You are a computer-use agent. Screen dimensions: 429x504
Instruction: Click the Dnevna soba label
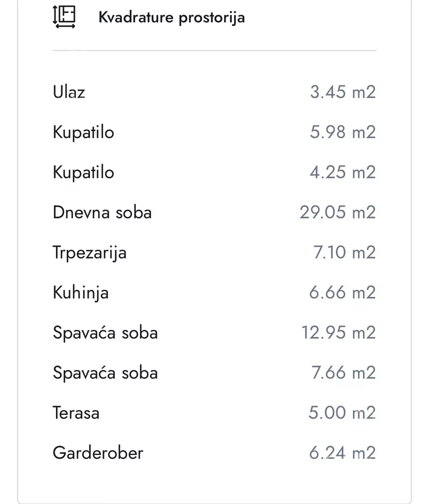click(102, 212)
